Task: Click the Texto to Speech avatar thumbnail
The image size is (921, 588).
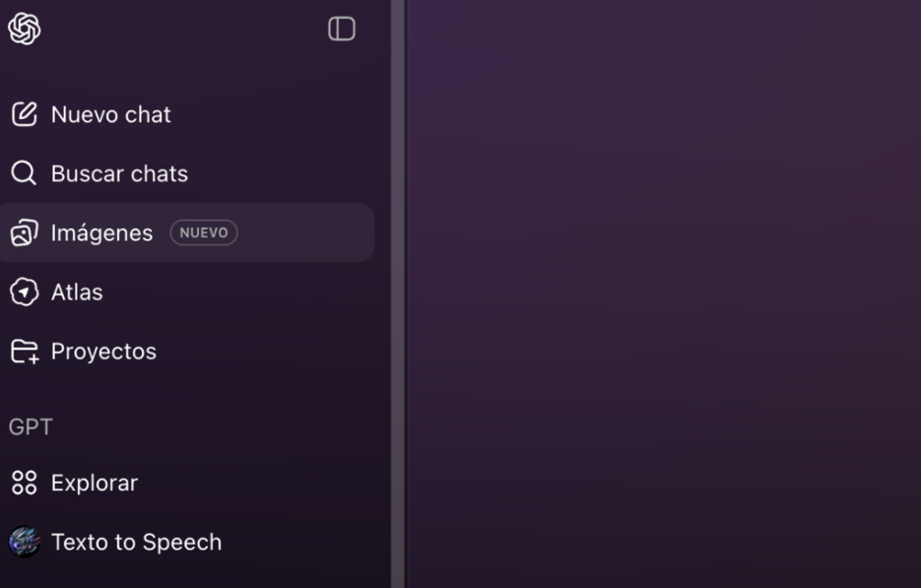Action: (x=24, y=542)
